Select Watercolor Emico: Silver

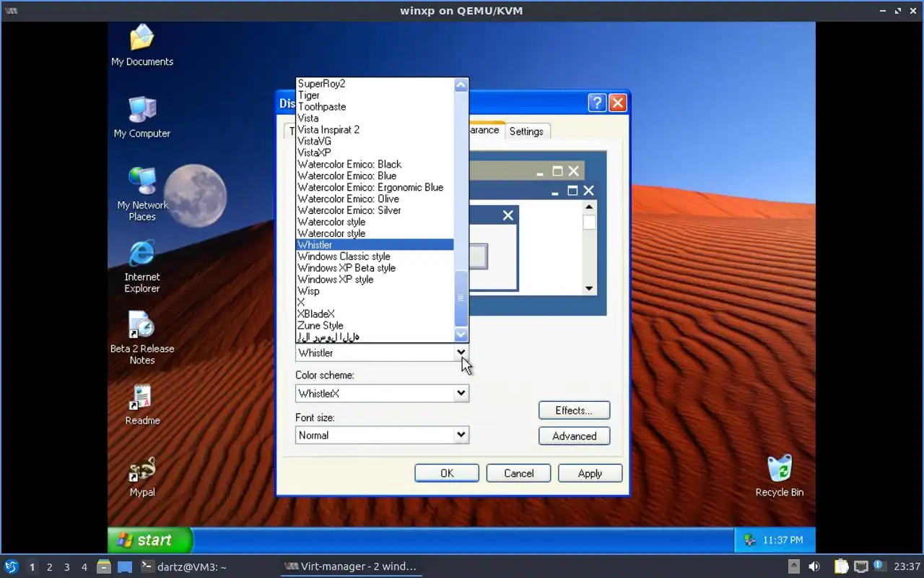[375, 211]
